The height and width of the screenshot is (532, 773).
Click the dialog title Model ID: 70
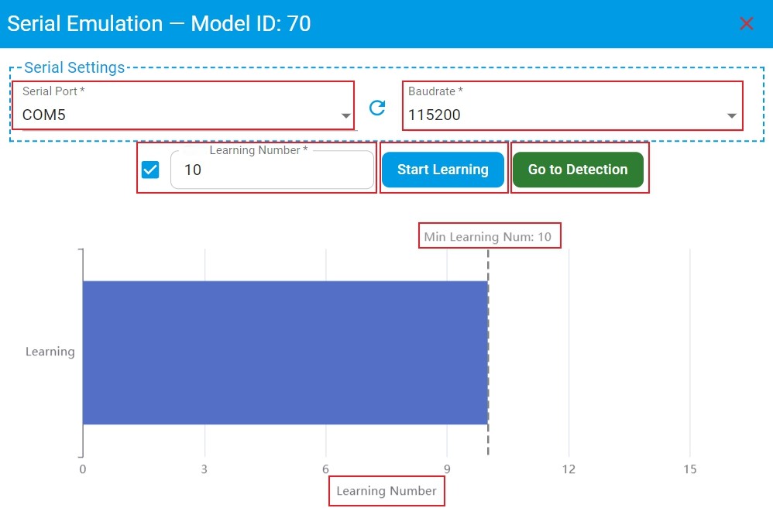pos(250,24)
